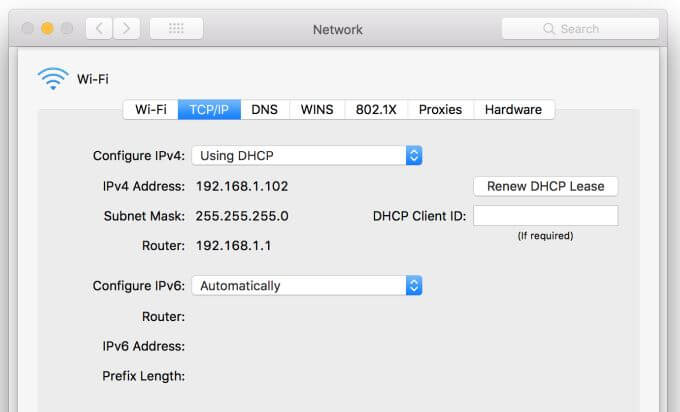Expand the Configure IPv4 dropdown
680x412 pixels.
click(413, 155)
